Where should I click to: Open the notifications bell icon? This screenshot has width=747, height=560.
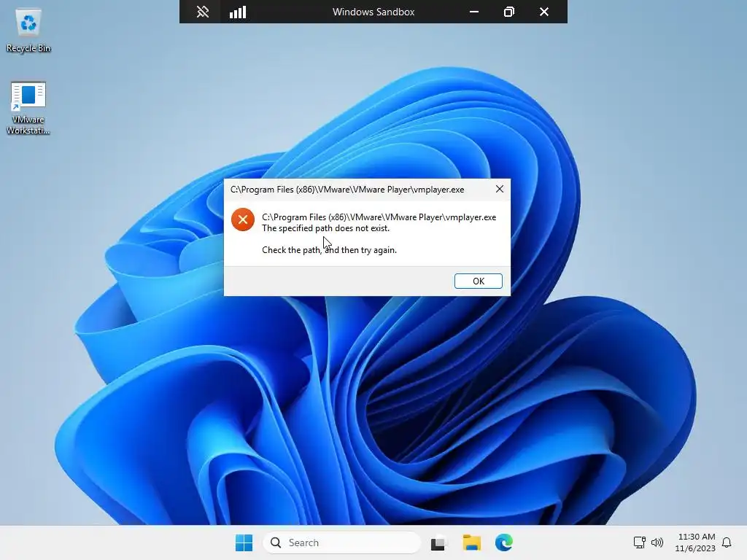727,542
